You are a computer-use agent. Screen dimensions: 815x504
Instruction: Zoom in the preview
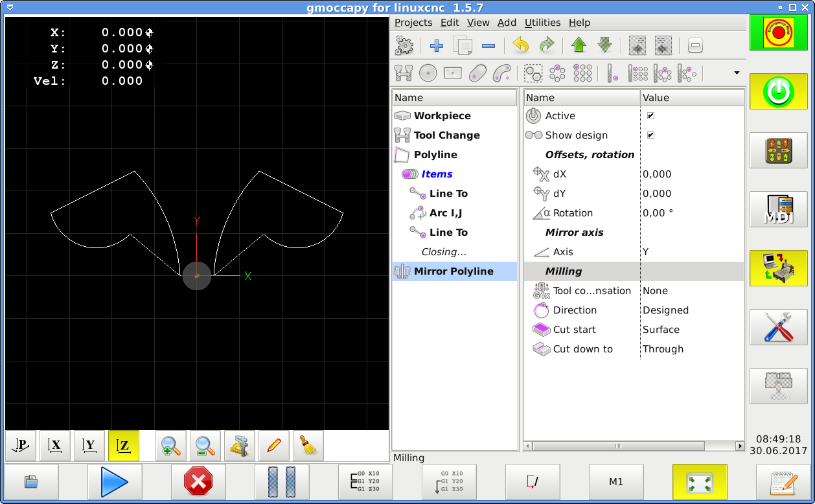(x=171, y=446)
